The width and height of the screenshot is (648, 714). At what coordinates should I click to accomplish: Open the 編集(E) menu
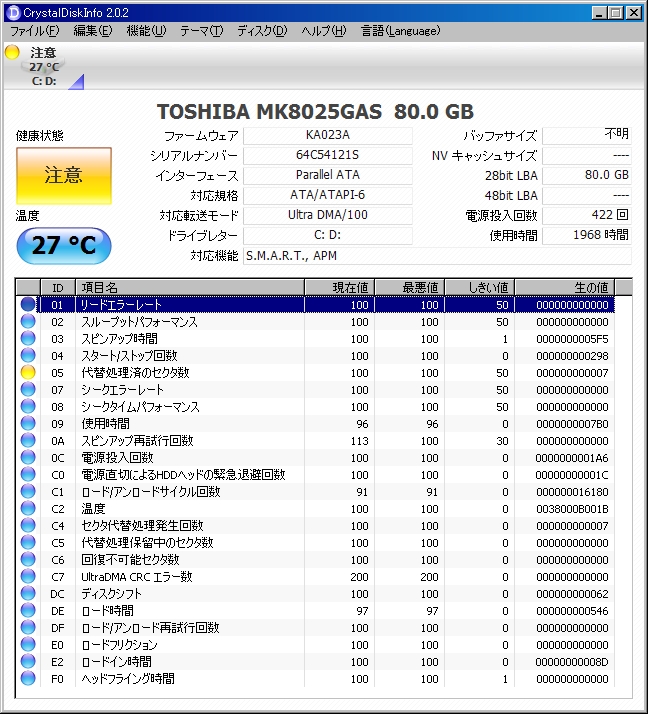coord(92,31)
